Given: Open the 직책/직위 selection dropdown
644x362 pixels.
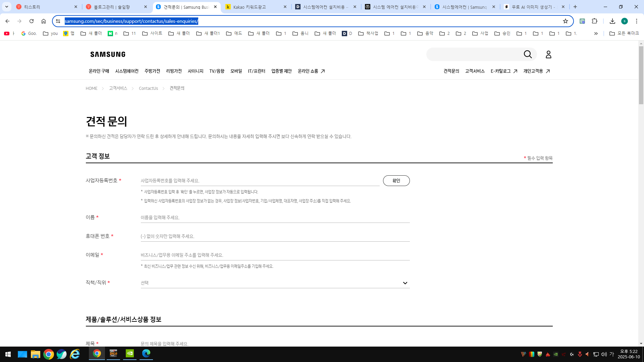Looking at the screenshot, I should (275, 283).
